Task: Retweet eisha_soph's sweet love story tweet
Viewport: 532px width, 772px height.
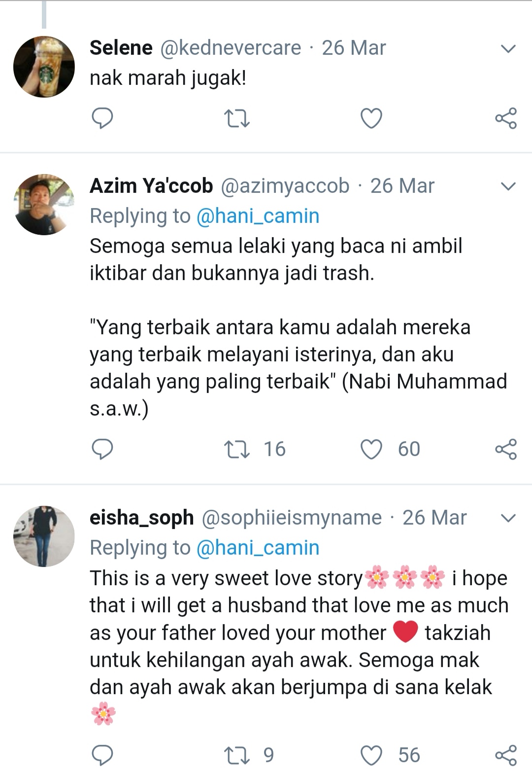Action: tap(237, 755)
